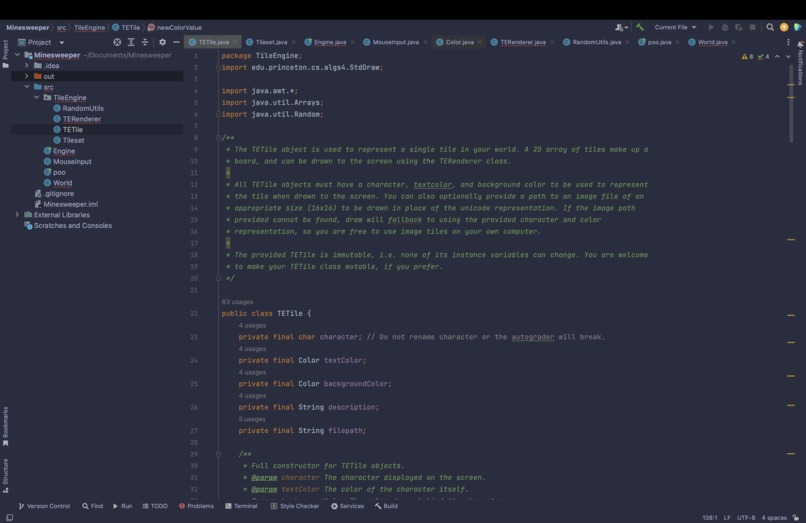Go to next highlighted error arrow
Viewport: 806px width, 523px height.
tap(789, 57)
